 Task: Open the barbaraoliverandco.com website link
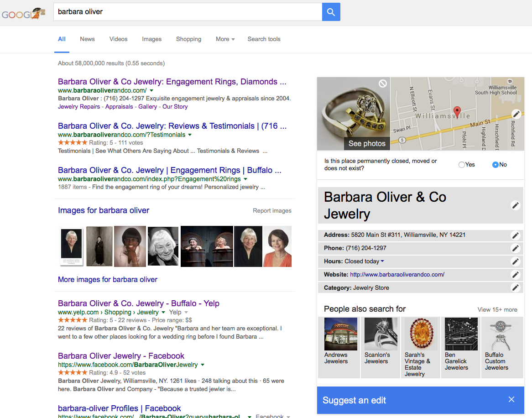[x=397, y=274]
